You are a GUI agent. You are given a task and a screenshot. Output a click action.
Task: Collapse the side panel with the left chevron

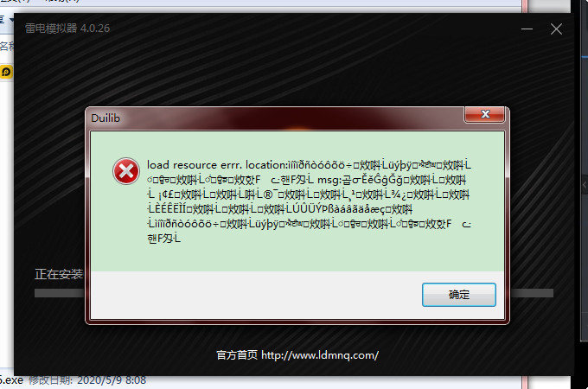click(x=585, y=184)
